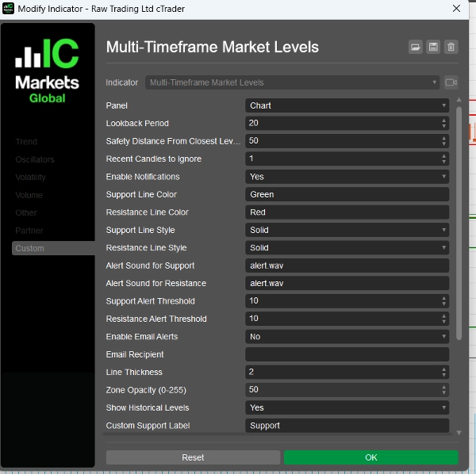Decrease Resistance Alert Threshold value
Viewport: 476px width, 474px height.
(443, 322)
